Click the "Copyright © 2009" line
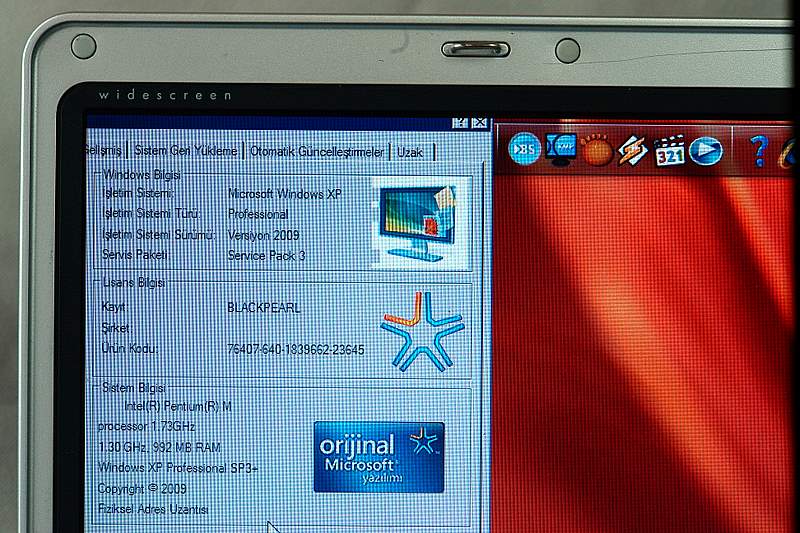This screenshot has height=533, width=800. click(142, 489)
